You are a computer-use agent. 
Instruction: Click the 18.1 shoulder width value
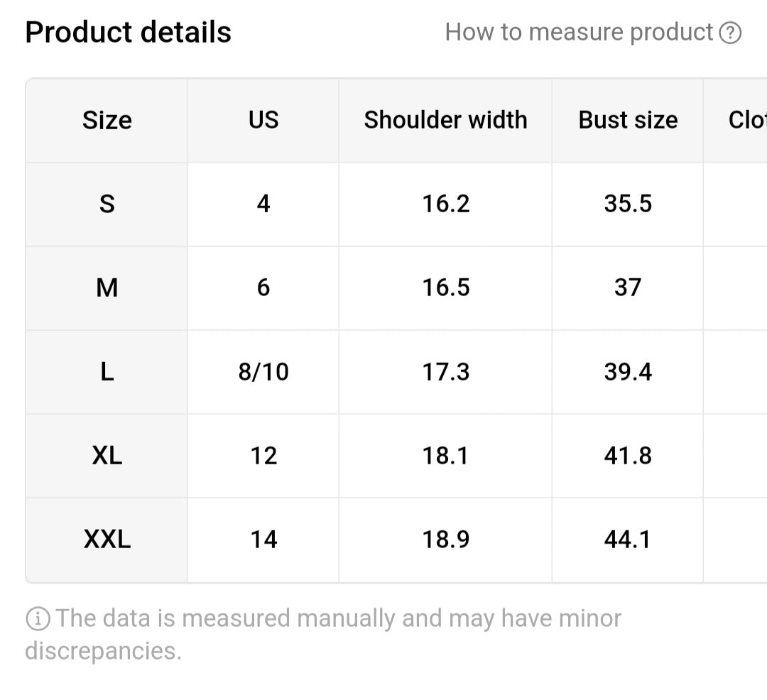pyautogui.click(x=446, y=455)
